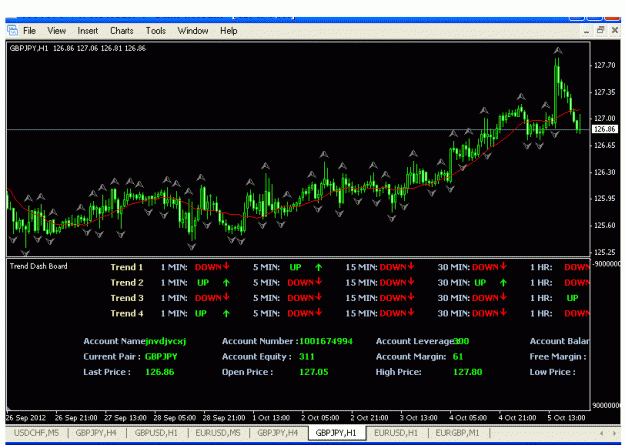Click the High Price value 127.80

468,372
